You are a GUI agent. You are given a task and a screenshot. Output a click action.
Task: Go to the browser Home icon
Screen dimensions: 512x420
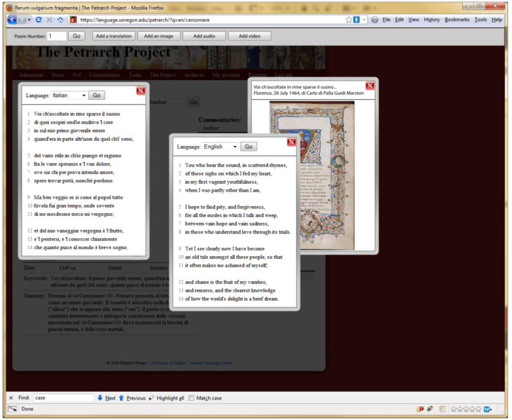pyautogui.click(x=60, y=20)
